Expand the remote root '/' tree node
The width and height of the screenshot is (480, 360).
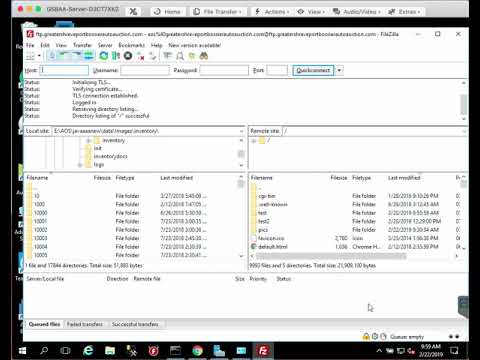[x=254, y=141]
